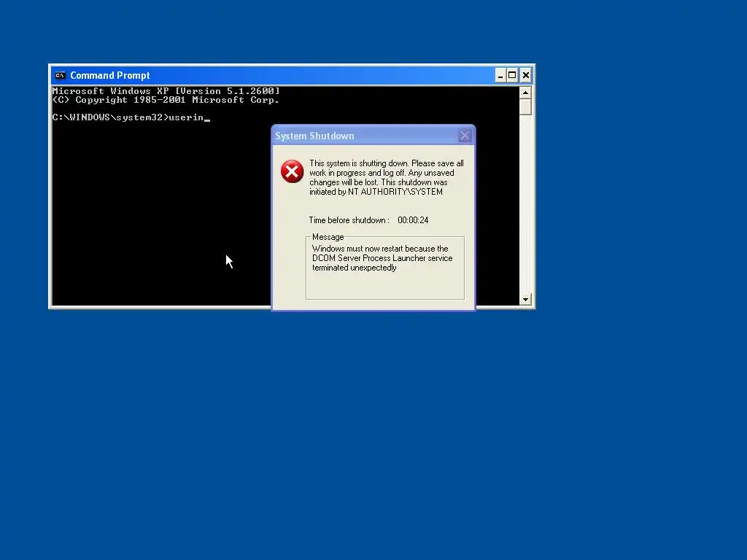747x560 pixels.
Task: Click the Command Prompt scrollbar down arrow
Action: [x=525, y=300]
